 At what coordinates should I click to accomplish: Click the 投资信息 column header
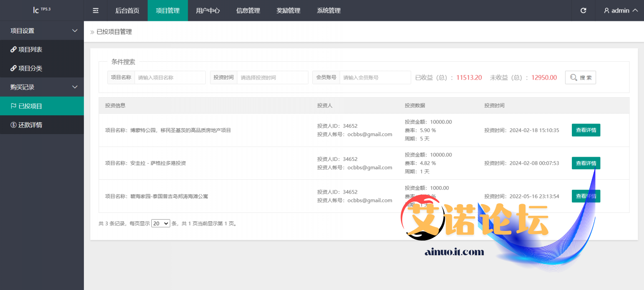tap(115, 106)
